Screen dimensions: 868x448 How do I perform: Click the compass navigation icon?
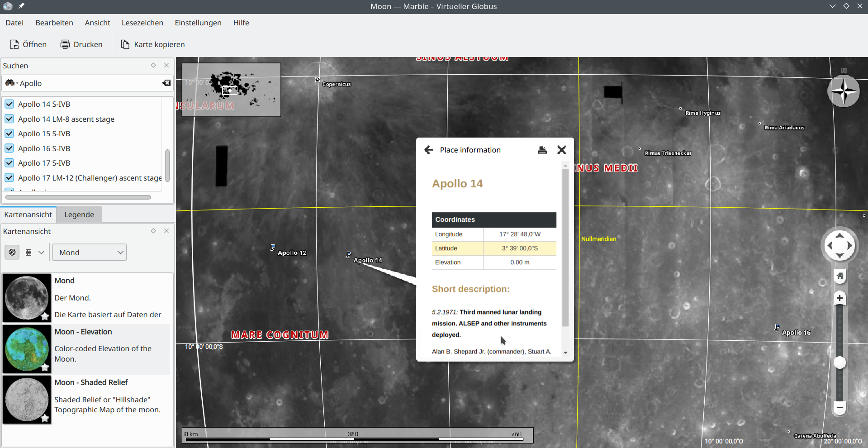pyautogui.click(x=844, y=91)
